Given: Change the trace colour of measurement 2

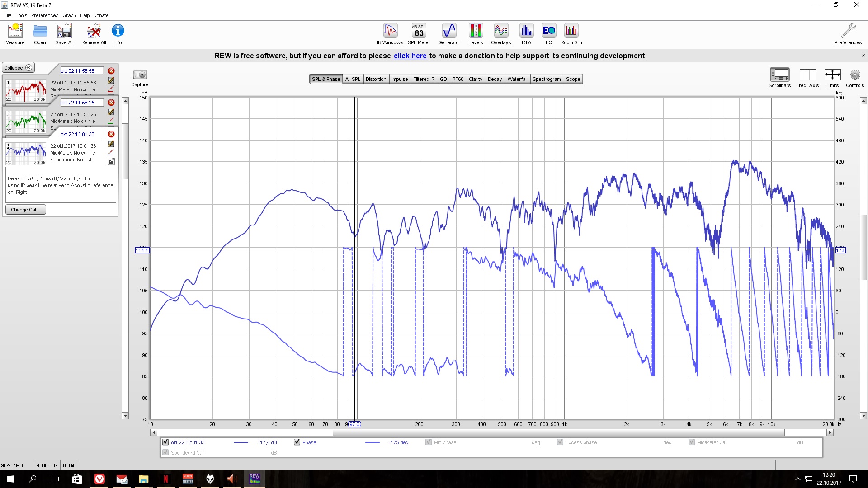Looking at the screenshot, I should [x=111, y=121].
